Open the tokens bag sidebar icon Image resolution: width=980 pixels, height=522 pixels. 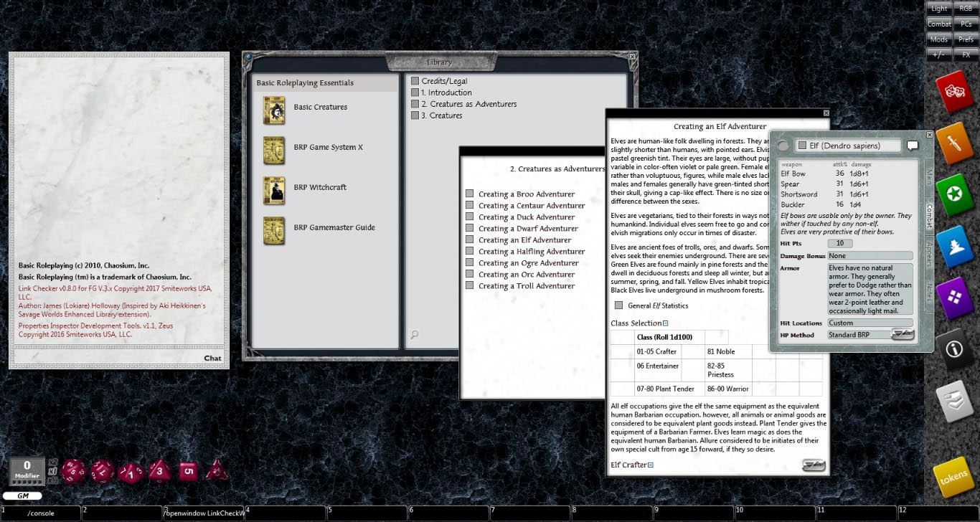pos(953,475)
